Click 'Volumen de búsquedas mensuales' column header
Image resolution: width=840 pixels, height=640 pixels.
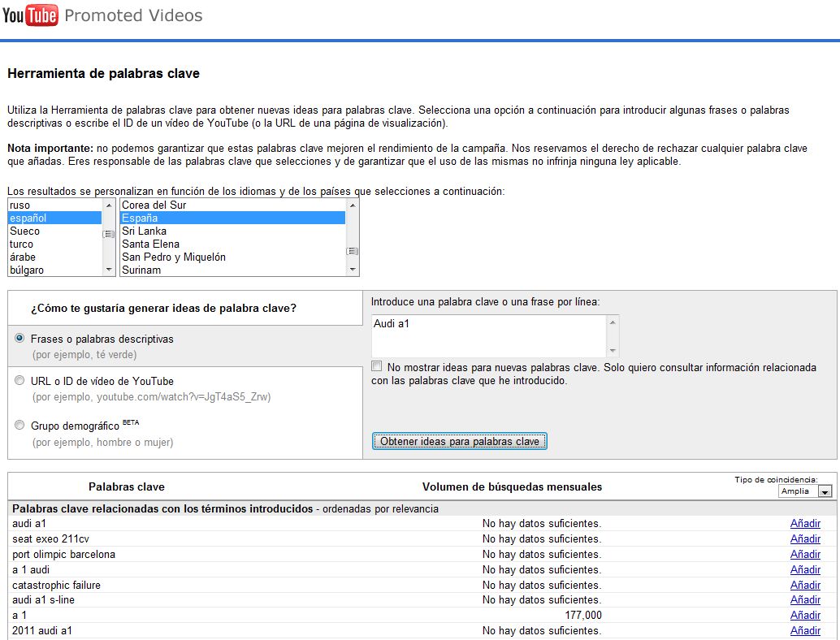pos(512,486)
